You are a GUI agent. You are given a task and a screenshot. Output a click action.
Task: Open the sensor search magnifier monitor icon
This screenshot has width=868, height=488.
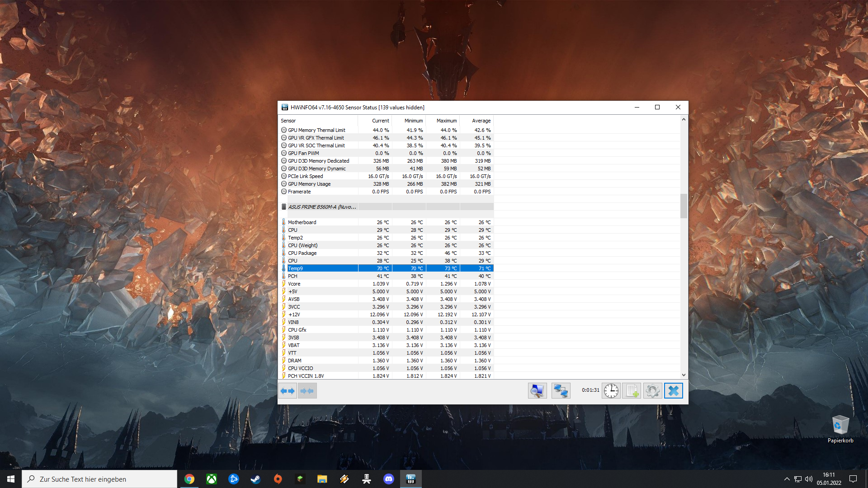click(537, 391)
